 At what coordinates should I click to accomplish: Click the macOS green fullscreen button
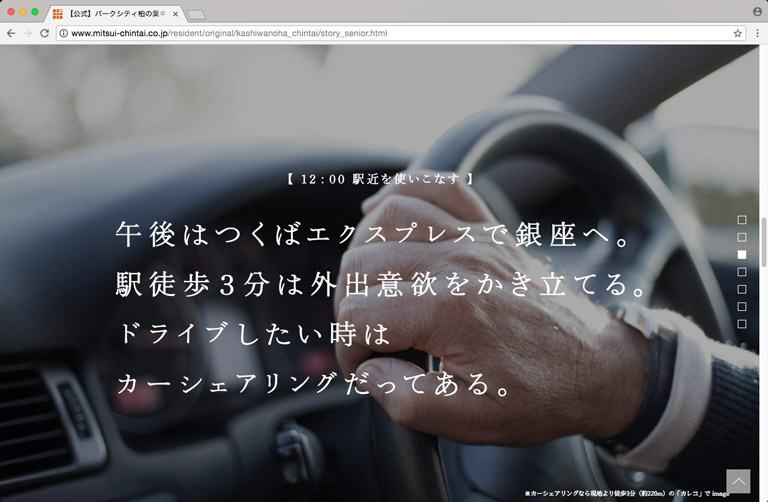[x=35, y=12]
